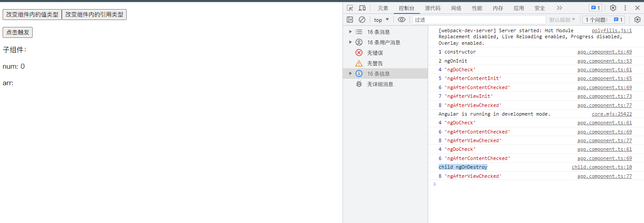Switch to the 元素 tab
Screen dimensions: 644x223
[383, 8]
